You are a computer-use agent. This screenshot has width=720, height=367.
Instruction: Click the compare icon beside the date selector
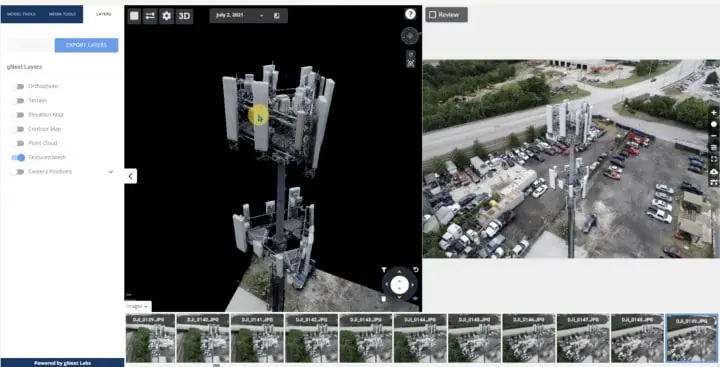(276, 16)
